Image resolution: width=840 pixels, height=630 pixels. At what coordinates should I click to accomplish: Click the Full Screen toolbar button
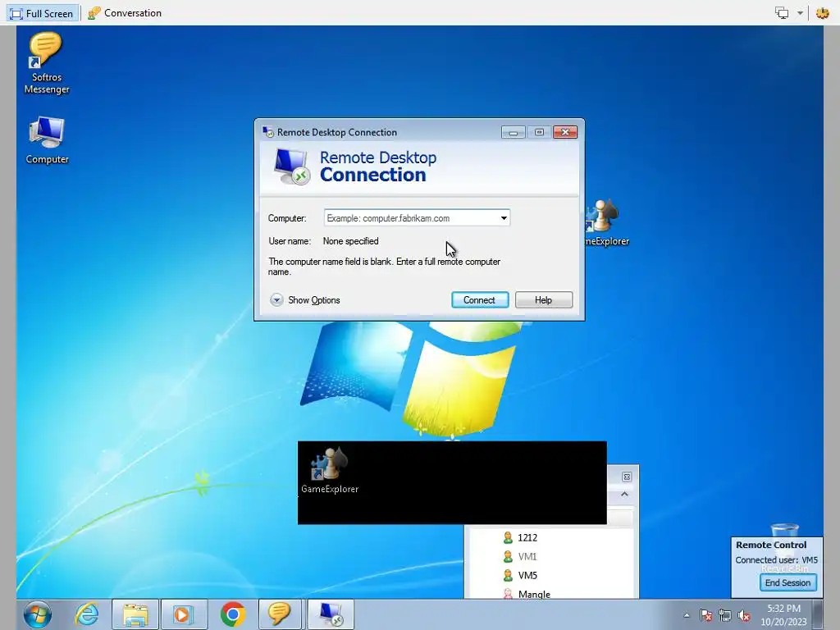coord(42,13)
